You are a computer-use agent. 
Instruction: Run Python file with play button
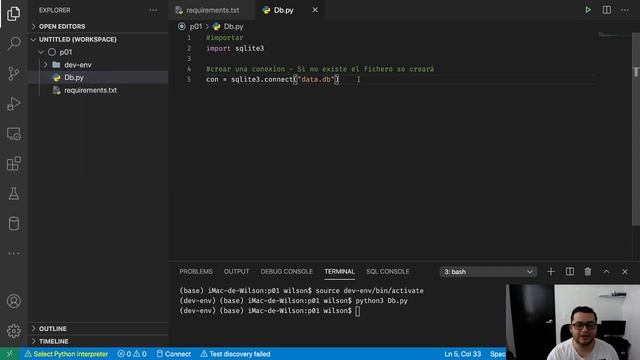coord(588,10)
